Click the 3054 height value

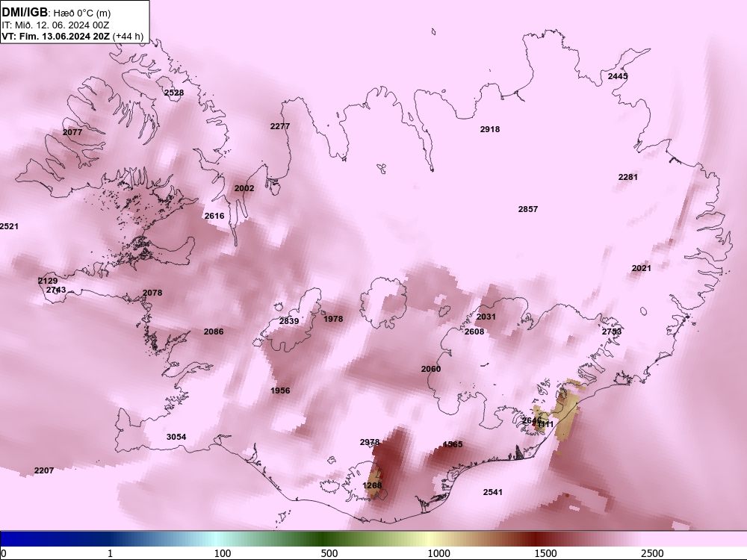pyautogui.click(x=176, y=437)
